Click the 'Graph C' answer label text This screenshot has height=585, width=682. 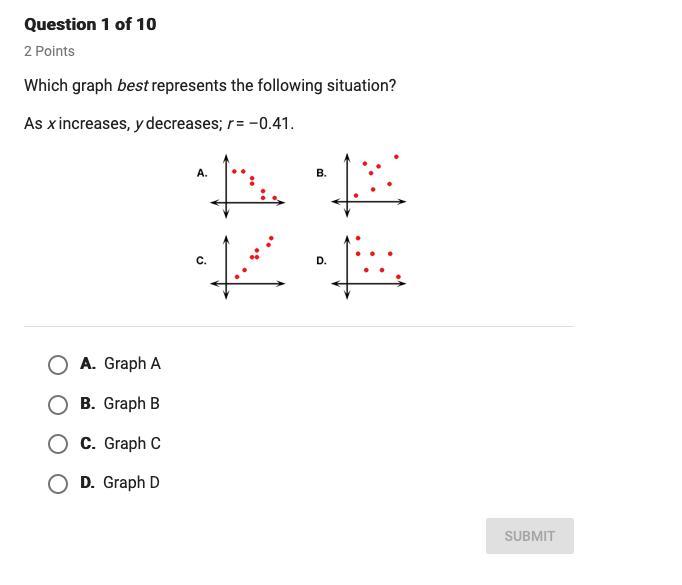click(131, 444)
